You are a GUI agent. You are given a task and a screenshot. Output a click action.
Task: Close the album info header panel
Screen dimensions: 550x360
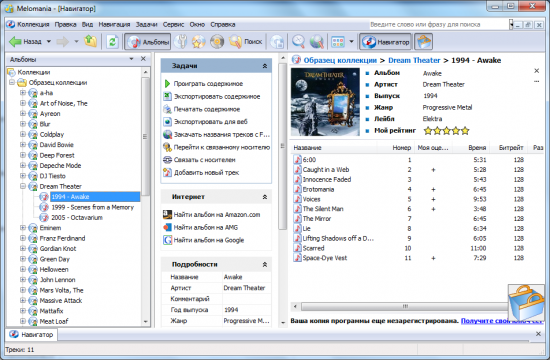point(536,71)
